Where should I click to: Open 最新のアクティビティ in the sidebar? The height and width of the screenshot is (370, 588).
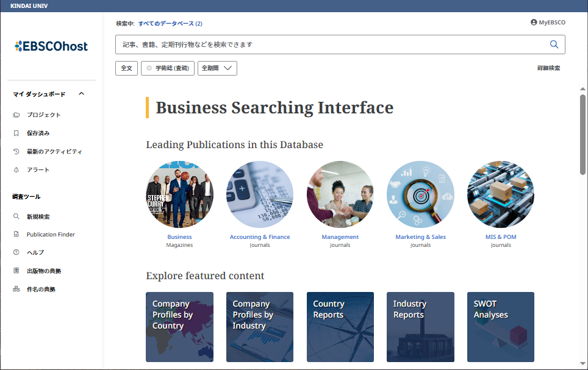click(54, 151)
